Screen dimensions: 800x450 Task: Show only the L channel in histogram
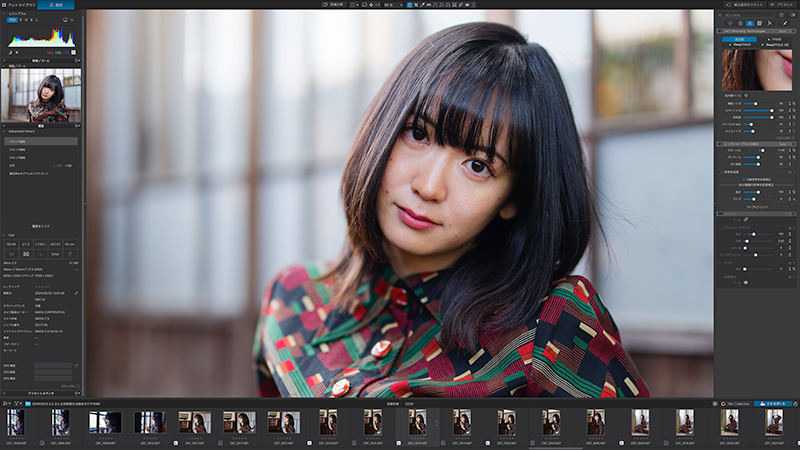(x=37, y=20)
